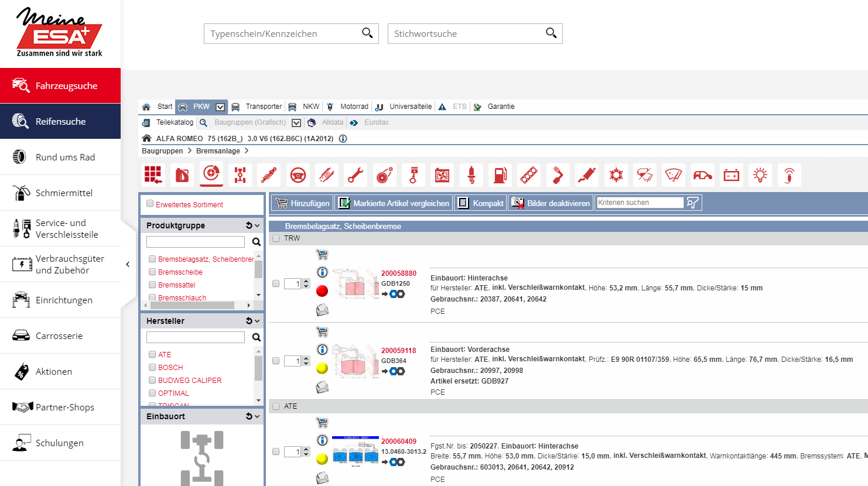Image resolution: width=868 pixels, height=486 pixels.
Task: Open Reifensuche in the sidebar
Action: (x=60, y=121)
